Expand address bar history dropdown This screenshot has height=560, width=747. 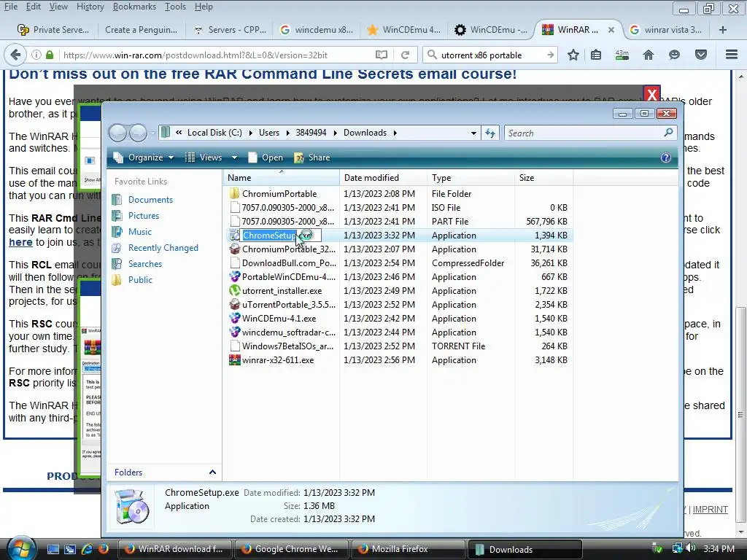tap(473, 133)
